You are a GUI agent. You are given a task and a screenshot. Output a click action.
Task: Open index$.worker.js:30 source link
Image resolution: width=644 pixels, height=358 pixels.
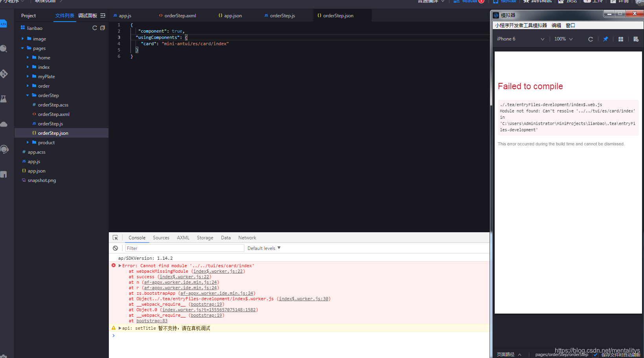[x=304, y=299]
